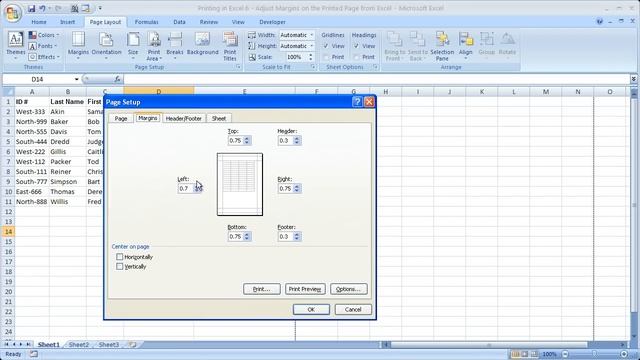Viewport: 640px width, 360px height.
Task: Open Breaks options
Action: click(175, 46)
